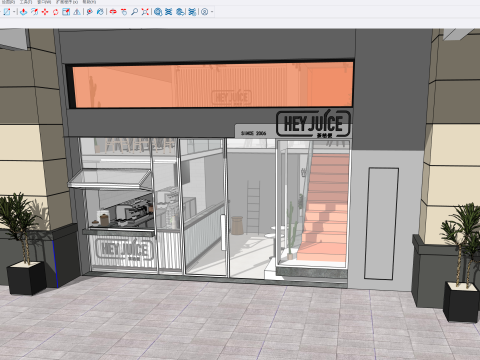The height and width of the screenshot is (360, 480).
Task: Select the Rotate tool
Action: (55, 12)
